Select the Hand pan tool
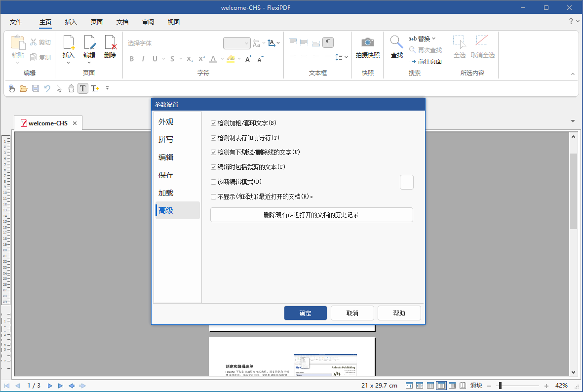The width and height of the screenshot is (583, 392). [x=71, y=88]
